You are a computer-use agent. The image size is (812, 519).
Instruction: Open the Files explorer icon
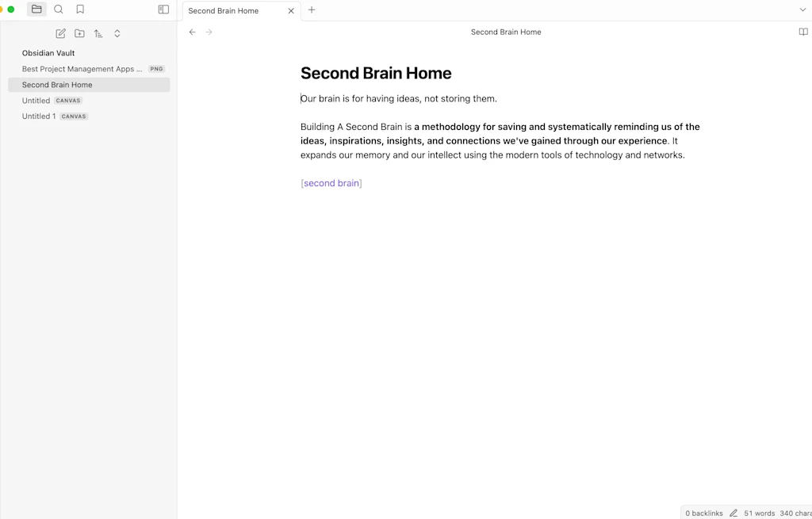coord(36,9)
